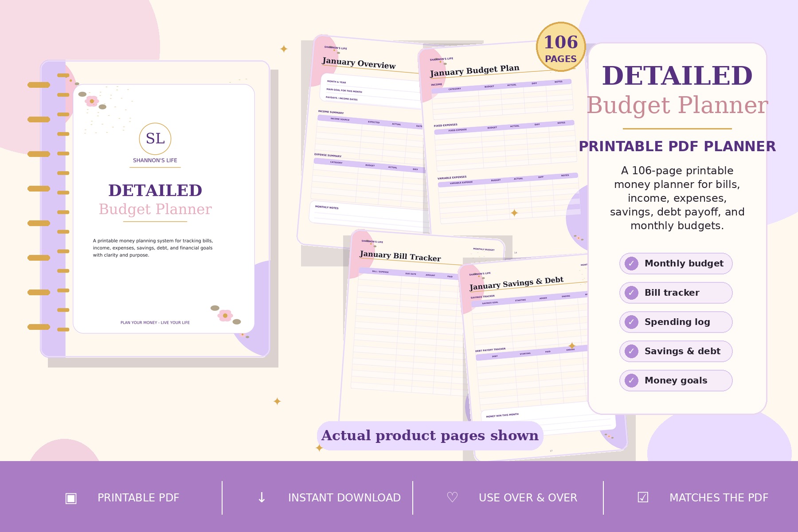Click PLAN YOUR MONEY - LIVE YOUR LIFE tagline
Viewport: 798px width, 532px height.
pos(155,323)
